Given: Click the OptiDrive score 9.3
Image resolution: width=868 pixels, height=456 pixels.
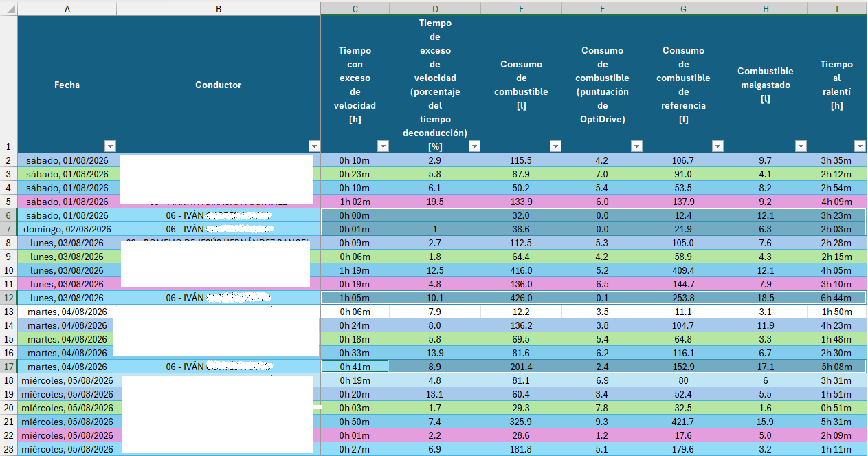Looking at the screenshot, I should tap(602, 422).
